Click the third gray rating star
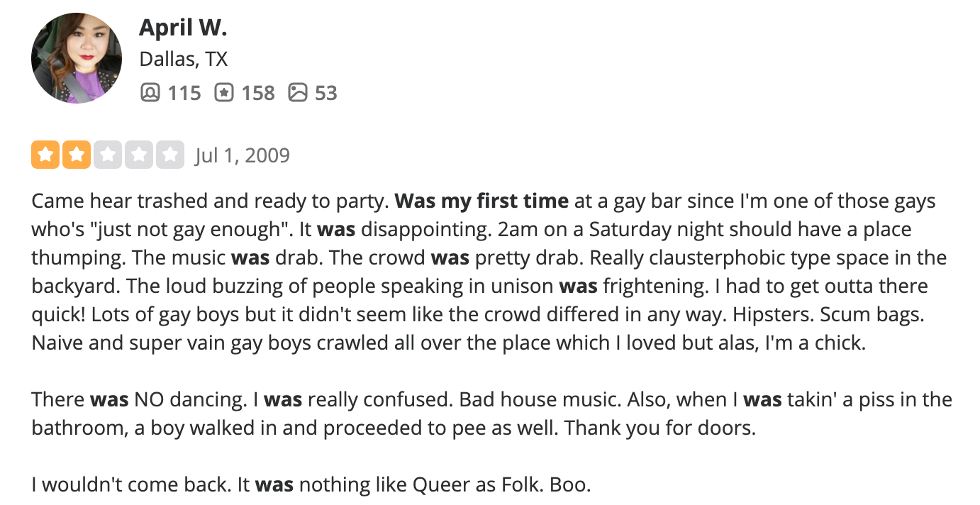Screen dimensions: 980x505 tap(108, 155)
